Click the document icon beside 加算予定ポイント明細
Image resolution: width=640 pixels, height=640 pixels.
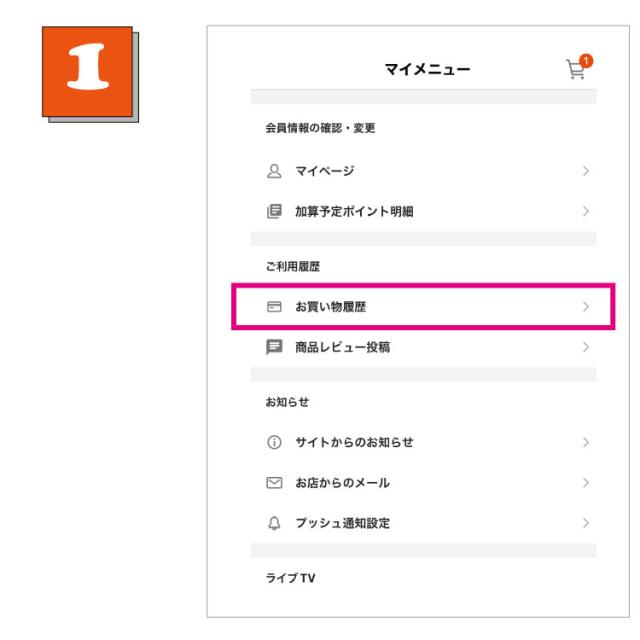coord(274,211)
